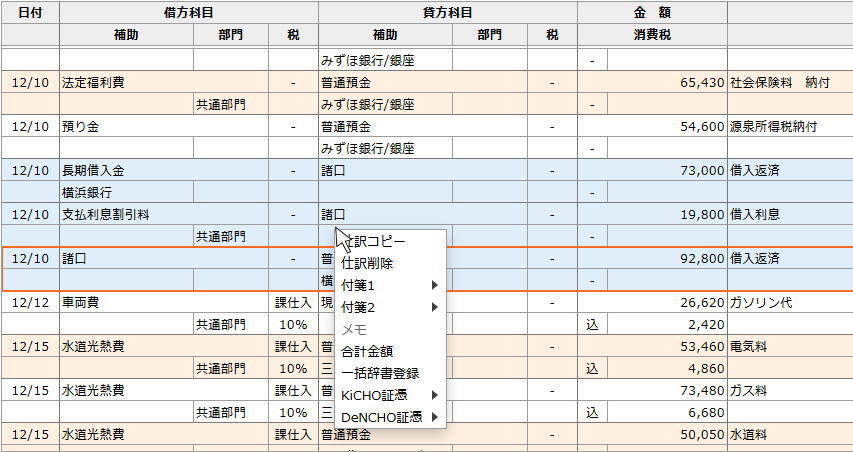853x452 pixels.
Task: Click 合計金額 menu entry
Action: (367, 351)
